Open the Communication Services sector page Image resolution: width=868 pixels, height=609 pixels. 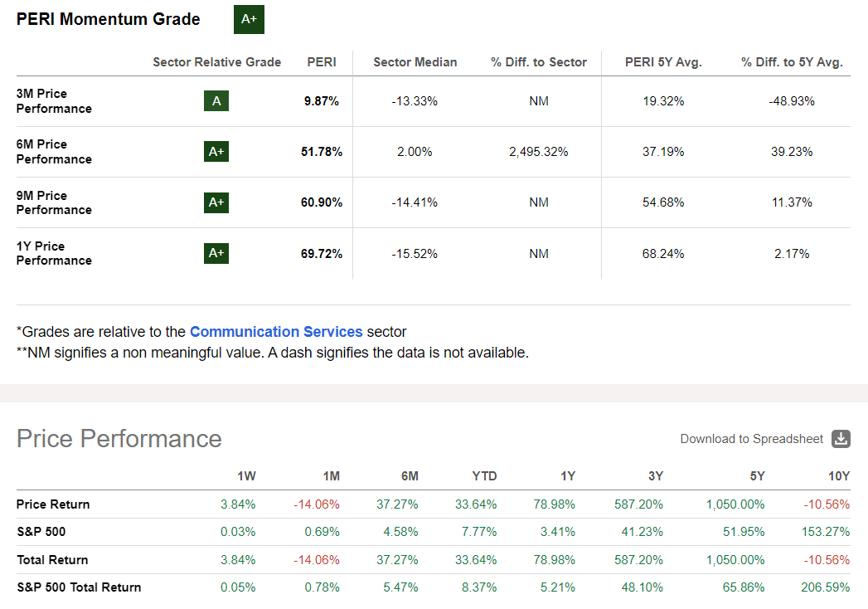[277, 331]
